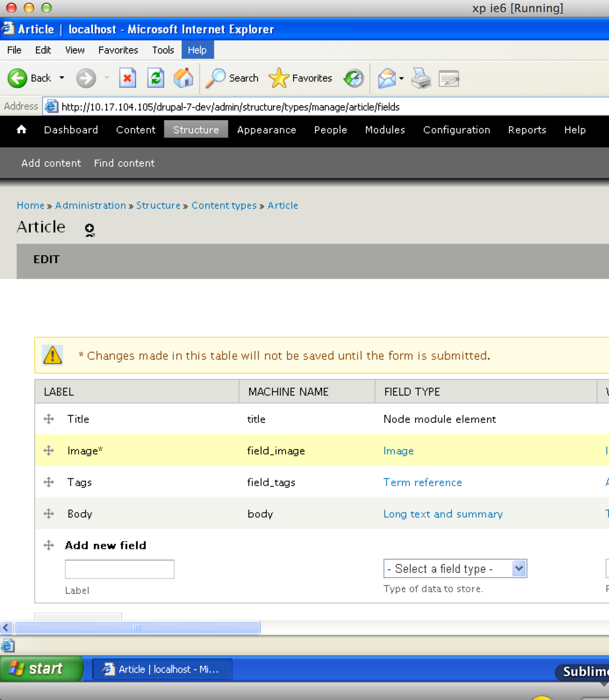
Task: Click the field_image machine name cell
Action: (x=276, y=451)
